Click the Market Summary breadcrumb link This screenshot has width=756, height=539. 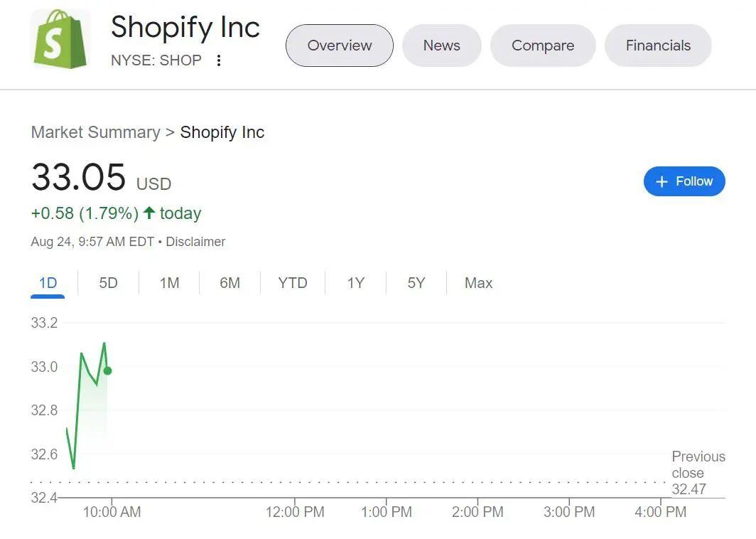tap(95, 132)
